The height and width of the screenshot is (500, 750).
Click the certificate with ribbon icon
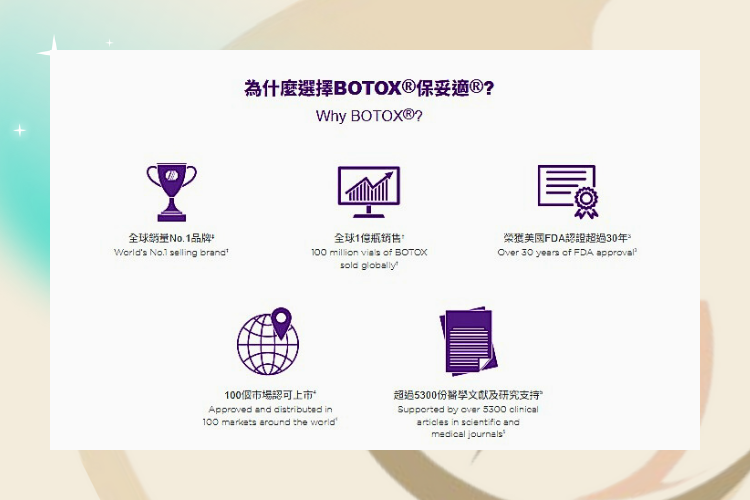pos(568,192)
